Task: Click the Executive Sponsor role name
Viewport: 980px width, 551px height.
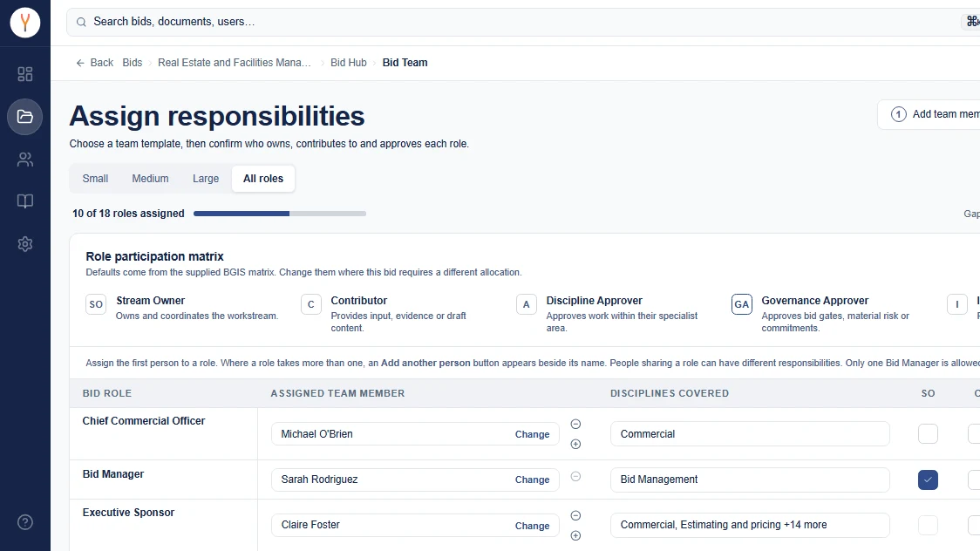Action: click(128, 513)
